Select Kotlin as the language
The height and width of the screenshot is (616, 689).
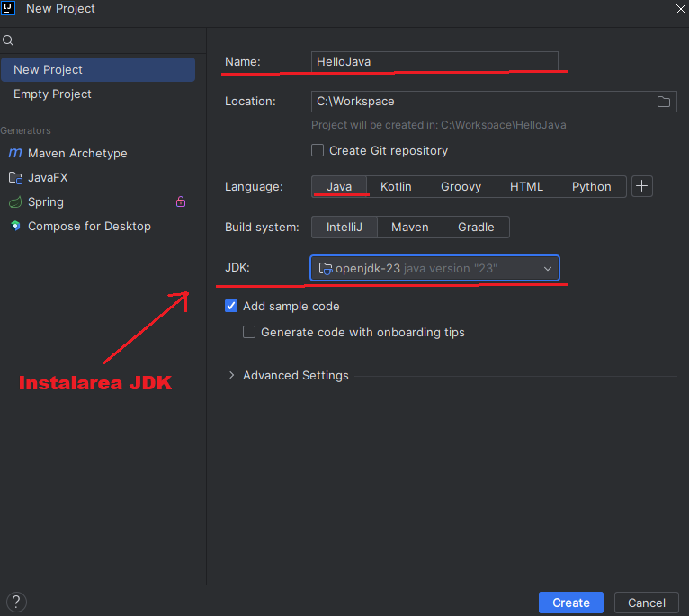tap(396, 186)
